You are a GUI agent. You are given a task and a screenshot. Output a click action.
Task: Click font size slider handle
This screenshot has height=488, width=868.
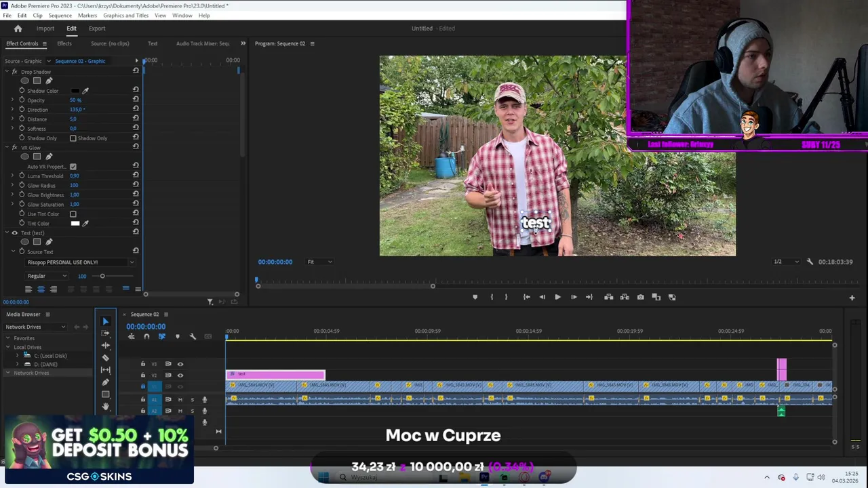point(102,276)
